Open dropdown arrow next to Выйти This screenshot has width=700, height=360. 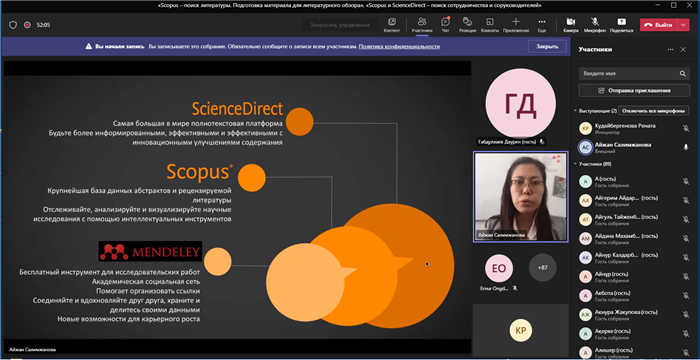tap(683, 25)
